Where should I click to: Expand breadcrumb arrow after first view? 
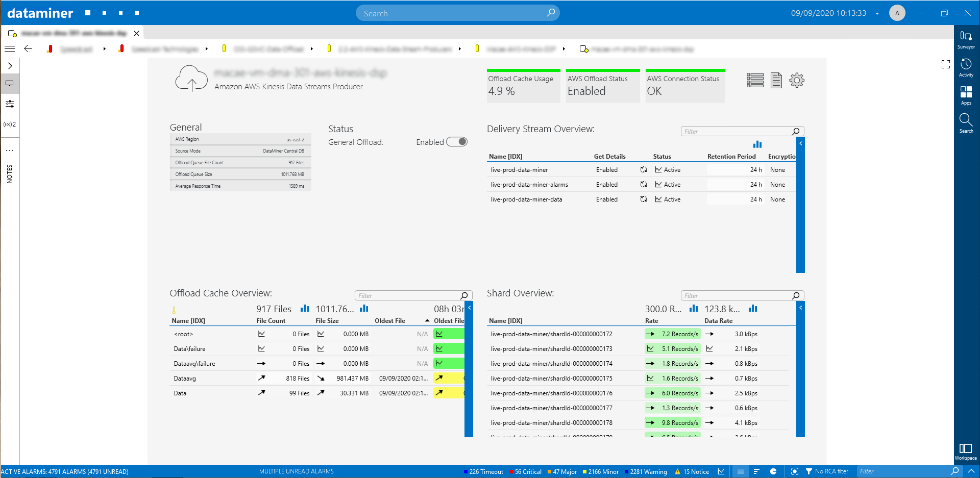click(104, 49)
